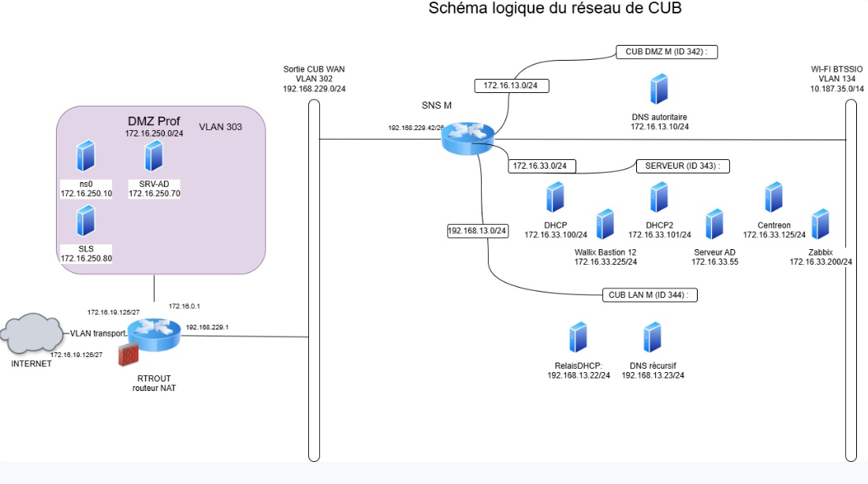
Task: Click the 192.168.229.1 address label
Action: pos(207,327)
